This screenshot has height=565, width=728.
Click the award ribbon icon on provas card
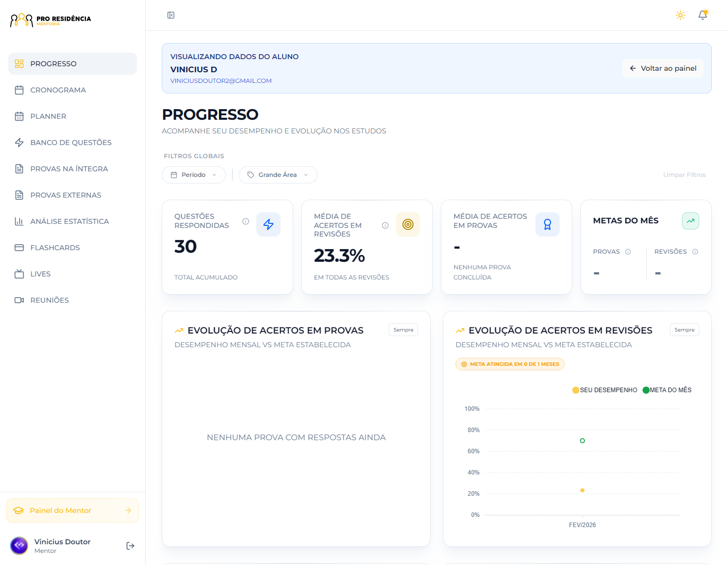click(548, 224)
